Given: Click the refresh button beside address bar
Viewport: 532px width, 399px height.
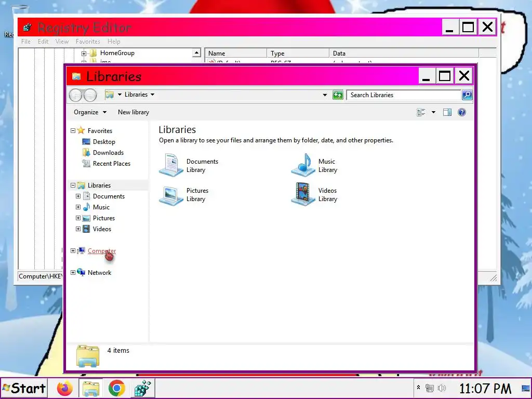Looking at the screenshot, I should (x=338, y=95).
